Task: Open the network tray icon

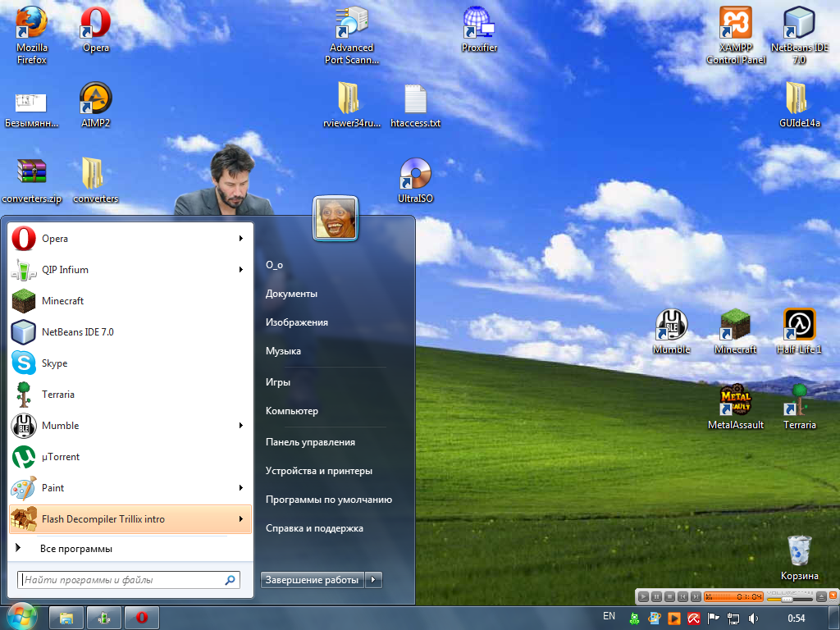Action: coord(733,619)
